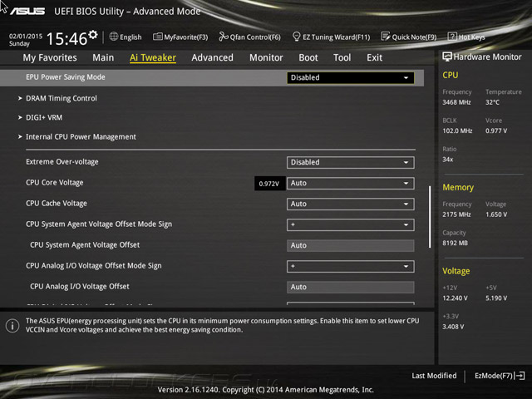
Task: Click the CPU frequency value 3468 MHz
Action: click(456, 102)
